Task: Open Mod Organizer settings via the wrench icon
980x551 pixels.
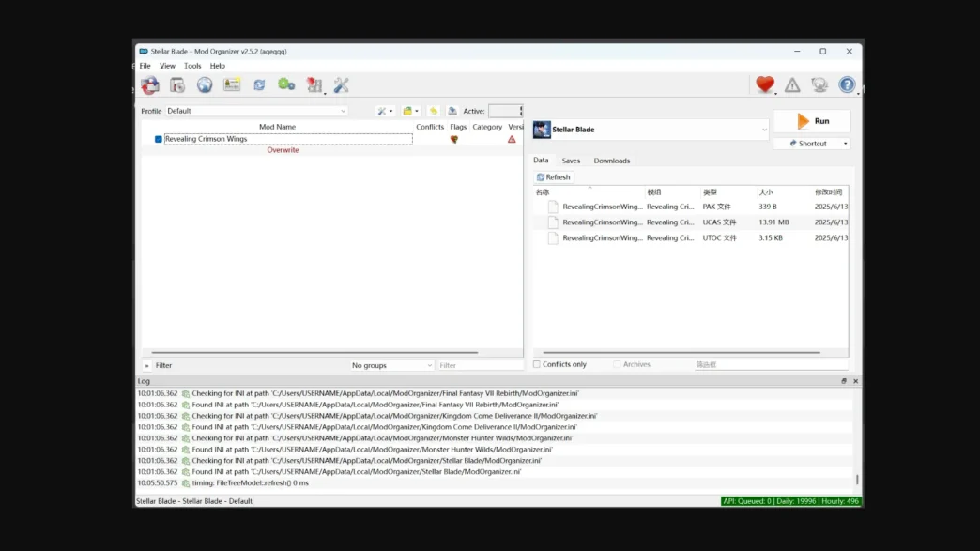Action: click(x=341, y=84)
